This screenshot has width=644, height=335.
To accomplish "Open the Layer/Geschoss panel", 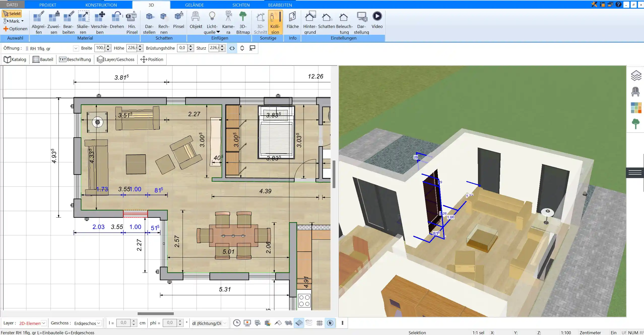I will [x=116, y=59].
